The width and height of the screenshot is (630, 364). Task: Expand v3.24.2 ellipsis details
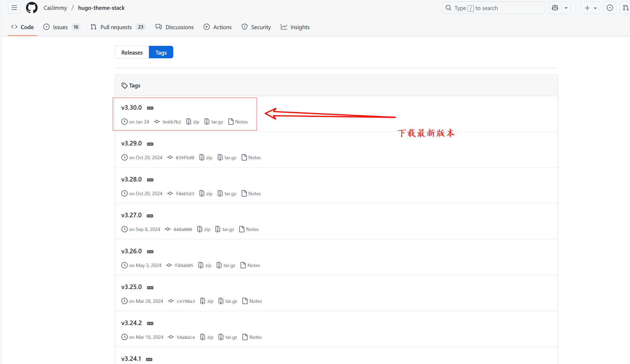[150, 323]
